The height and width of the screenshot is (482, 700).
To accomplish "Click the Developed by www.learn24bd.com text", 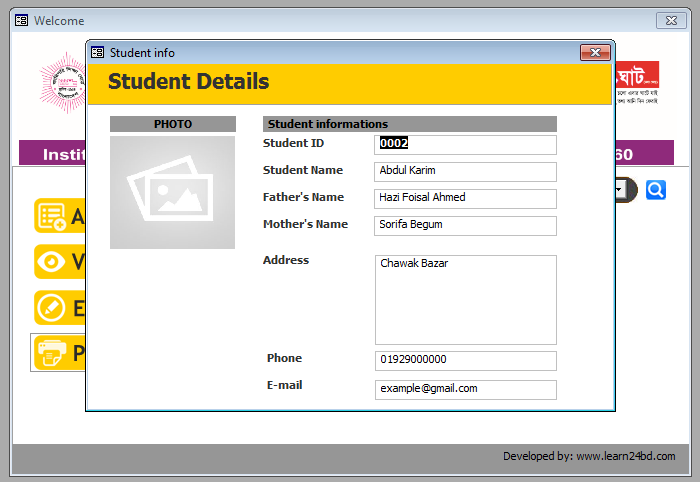I will point(589,456).
